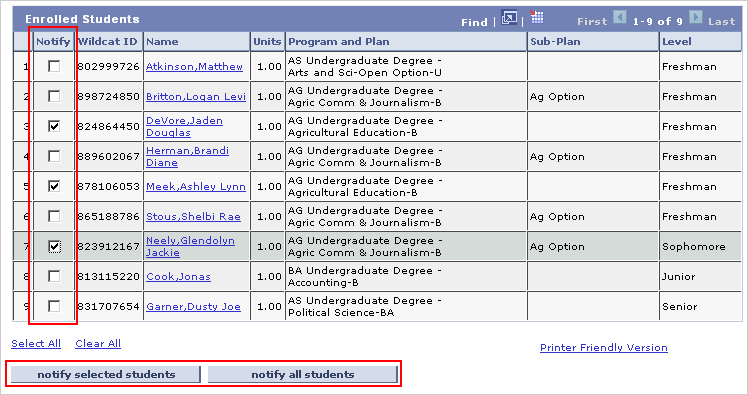
Task: Sort by the Level column header
Action: point(676,42)
